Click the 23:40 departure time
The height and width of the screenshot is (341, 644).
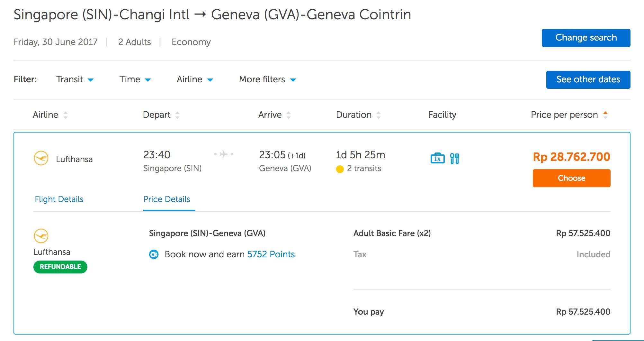(157, 155)
